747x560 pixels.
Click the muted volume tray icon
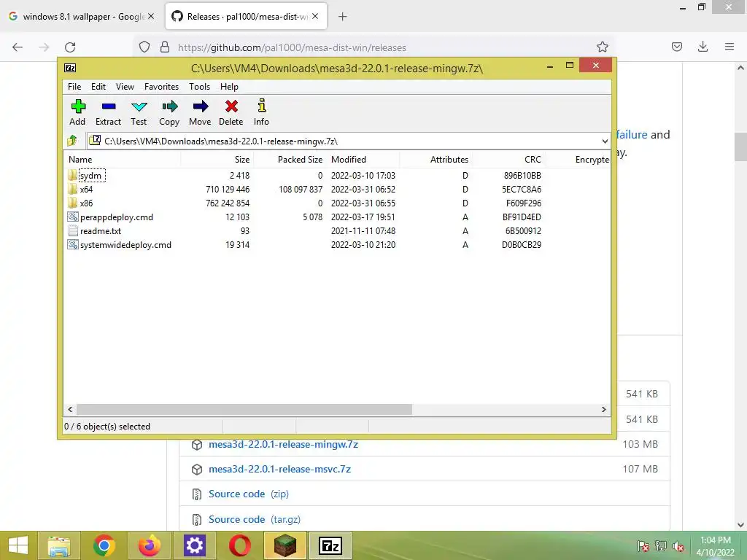[x=678, y=546]
